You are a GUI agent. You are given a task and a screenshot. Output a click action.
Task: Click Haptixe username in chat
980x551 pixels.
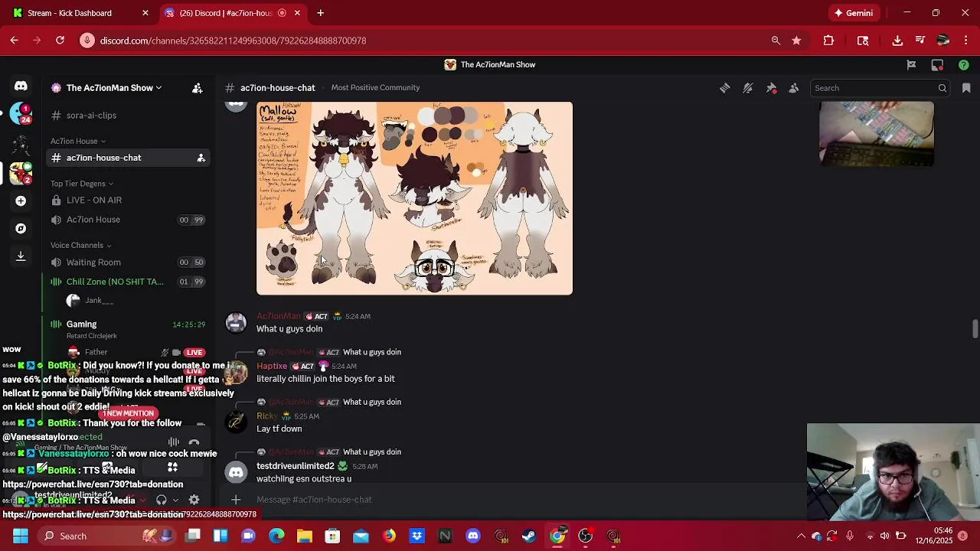tap(272, 366)
